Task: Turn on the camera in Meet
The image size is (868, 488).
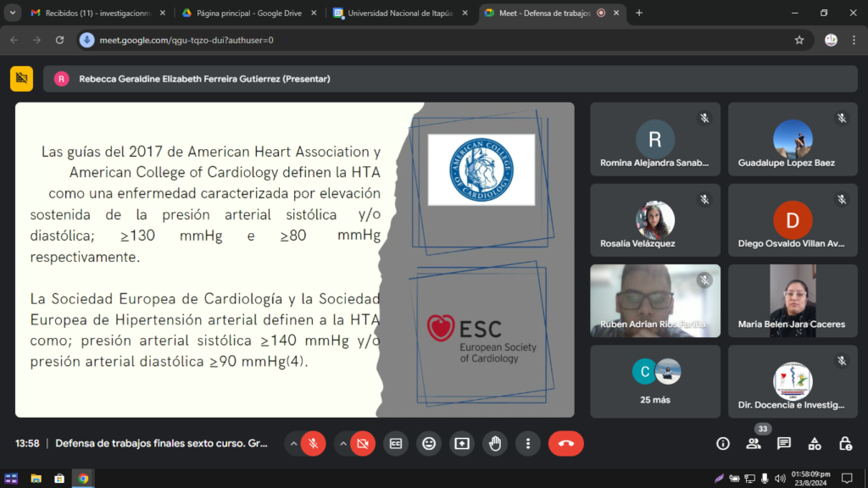Action: (x=363, y=443)
